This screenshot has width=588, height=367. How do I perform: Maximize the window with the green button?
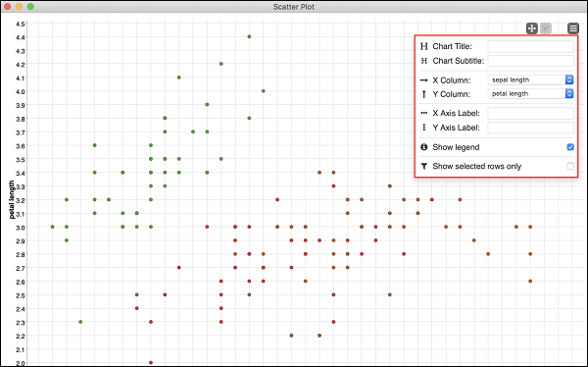[30, 7]
